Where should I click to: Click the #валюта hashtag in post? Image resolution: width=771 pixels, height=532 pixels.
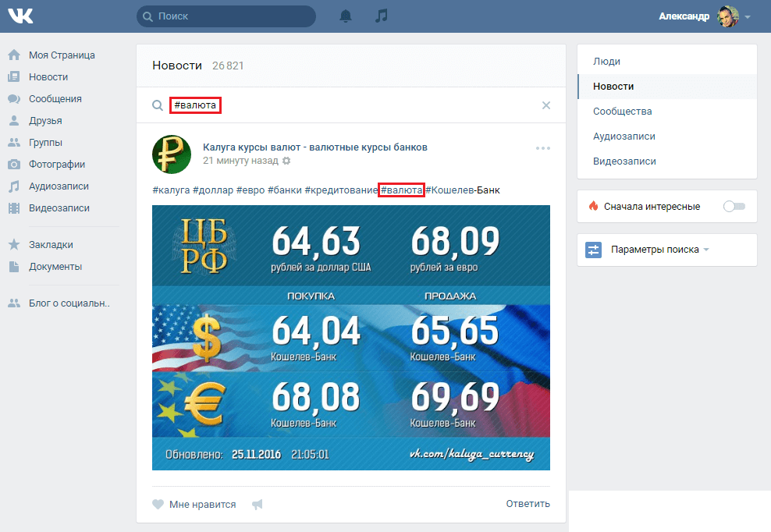tap(401, 190)
